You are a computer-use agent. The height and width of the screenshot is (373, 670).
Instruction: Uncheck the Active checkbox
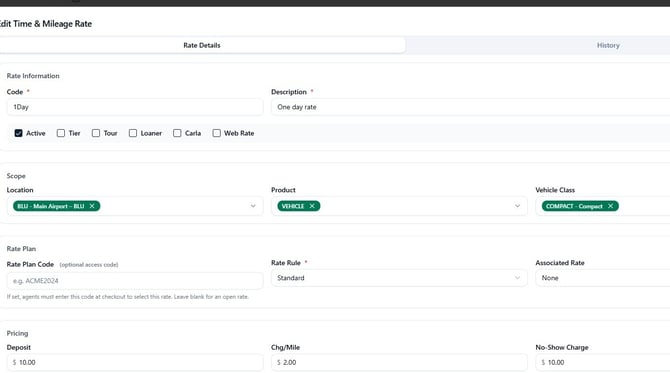click(x=18, y=133)
